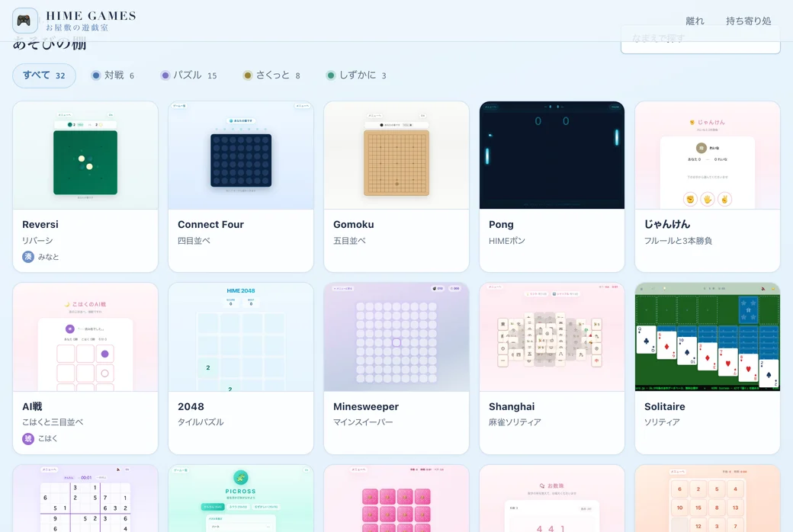
Task: Click the Gomoku title text
Action: pyautogui.click(x=354, y=225)
